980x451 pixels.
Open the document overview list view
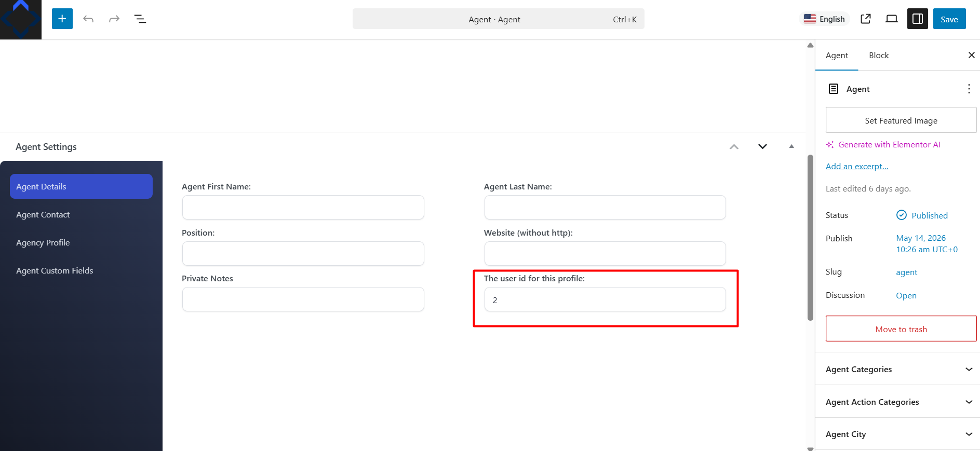point(140,19)
